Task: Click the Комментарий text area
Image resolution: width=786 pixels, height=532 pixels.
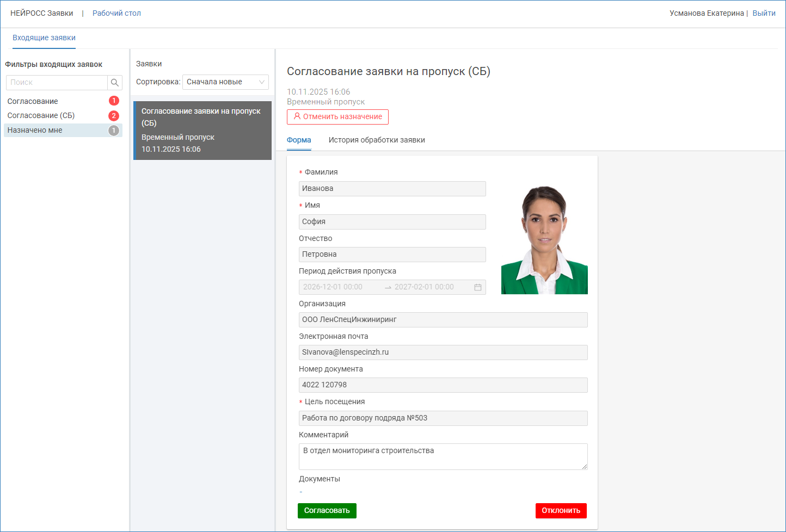Action: [x=443, y=456]
